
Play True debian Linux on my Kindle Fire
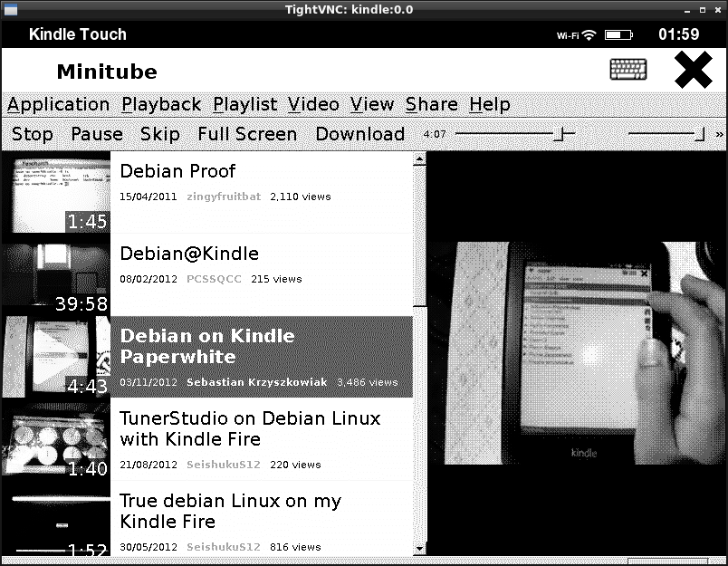click(230, 511)
